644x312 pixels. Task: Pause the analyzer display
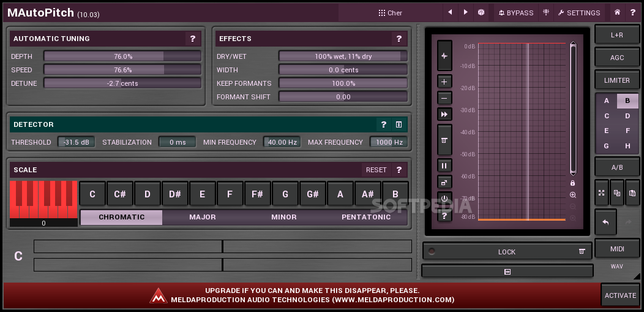(444, 166)
